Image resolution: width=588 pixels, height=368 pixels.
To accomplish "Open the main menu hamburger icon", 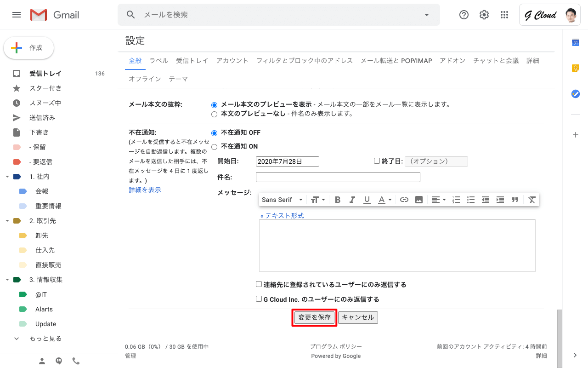I will click(x=17, y=15).
